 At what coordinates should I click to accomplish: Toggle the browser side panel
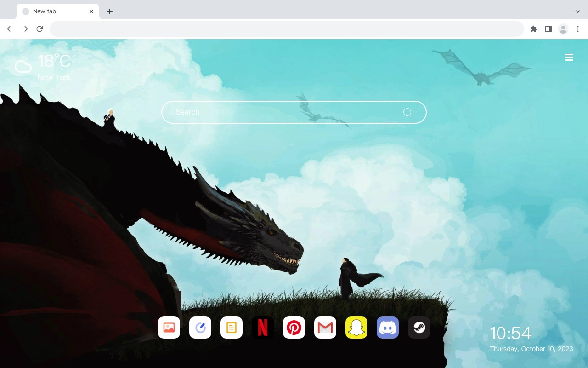(548, 29)
